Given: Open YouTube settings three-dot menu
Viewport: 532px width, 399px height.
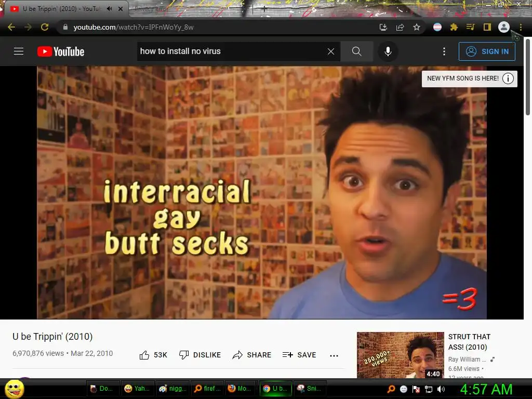Looking at the screenshot, I should point(444,51).
